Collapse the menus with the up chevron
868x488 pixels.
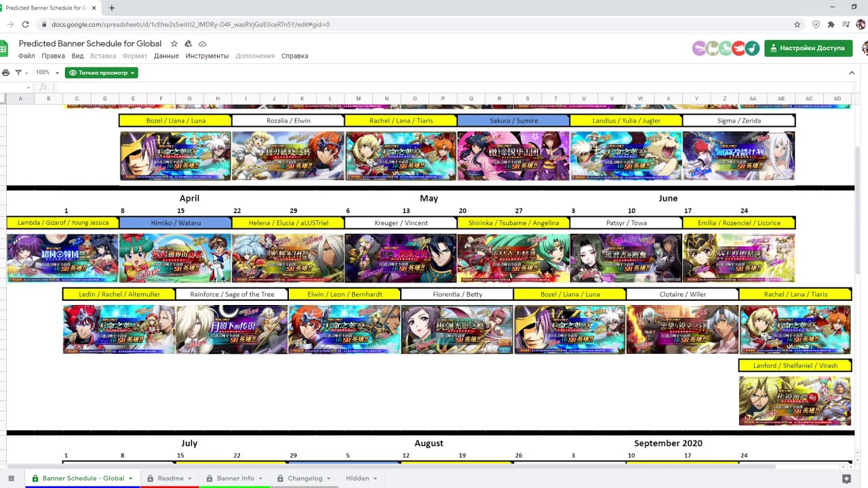point(852,73)
